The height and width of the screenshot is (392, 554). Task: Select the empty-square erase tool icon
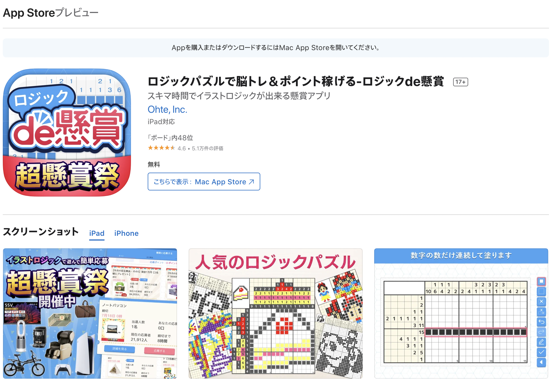click(541, 291)
